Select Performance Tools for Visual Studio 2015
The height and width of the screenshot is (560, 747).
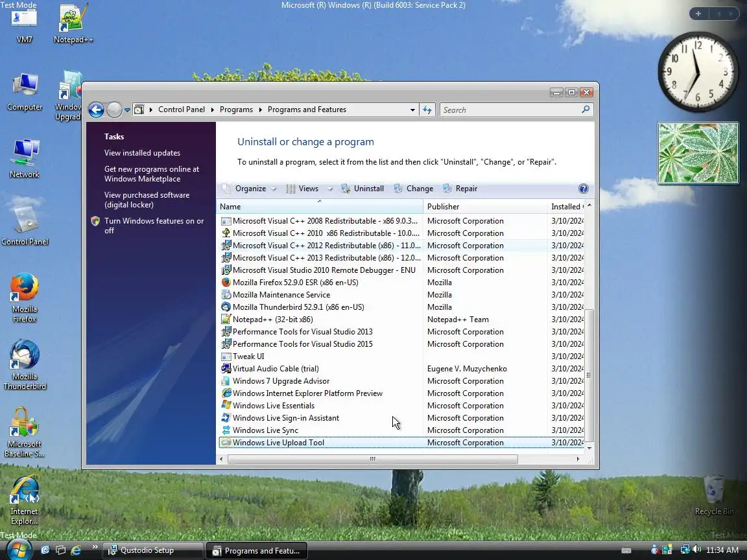pos(401,344)
